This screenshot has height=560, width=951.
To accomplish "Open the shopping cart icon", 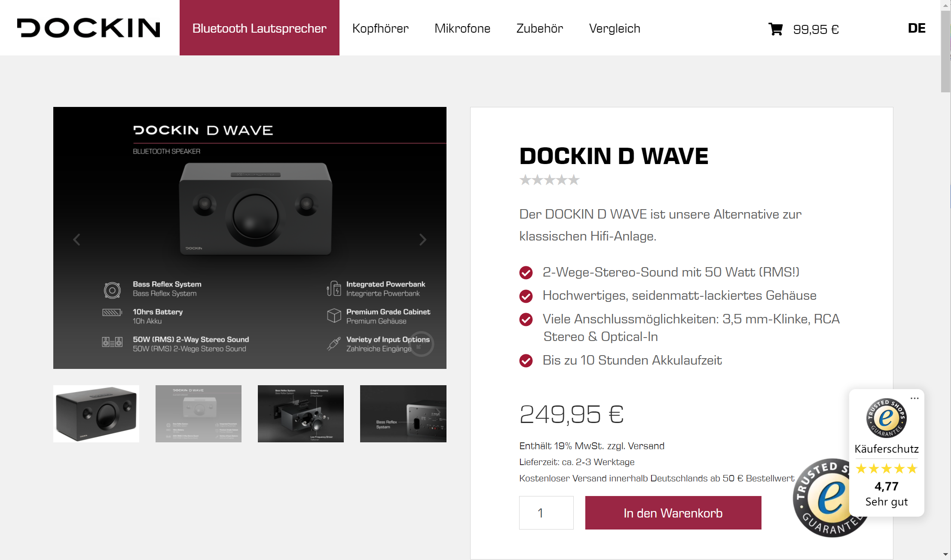I will pyautogui.click(x=775, y=29).
